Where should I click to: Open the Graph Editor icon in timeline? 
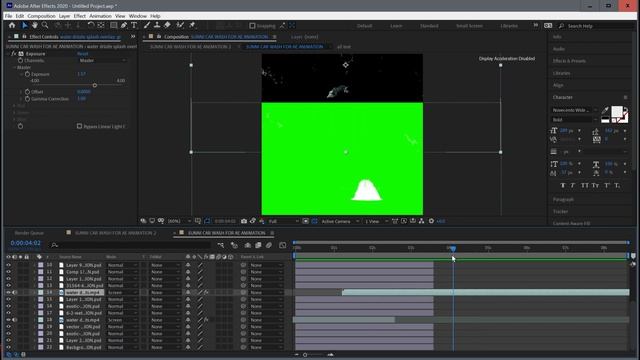282,245
